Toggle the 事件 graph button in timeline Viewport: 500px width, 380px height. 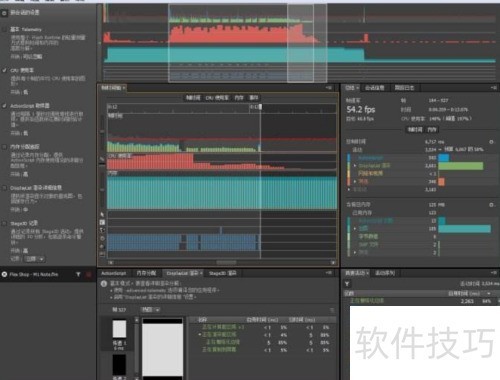pyautogui.click(x=254, y=98)
